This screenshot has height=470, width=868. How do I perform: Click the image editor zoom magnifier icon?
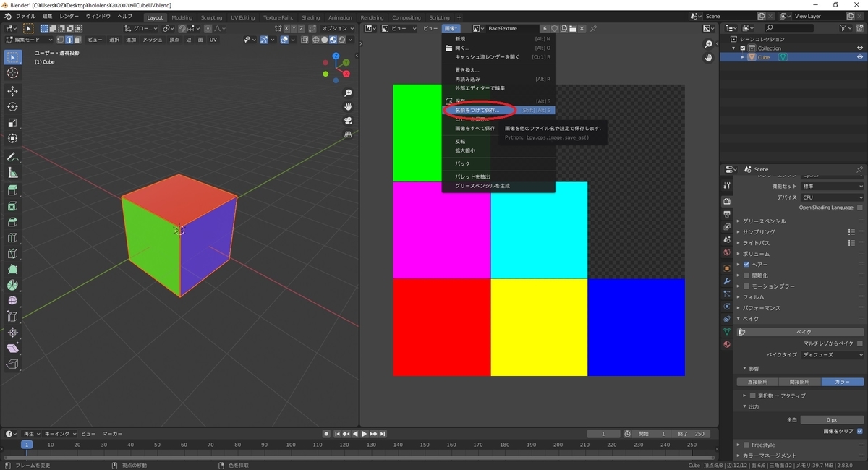pyautogui.click(x=709, y=45)
